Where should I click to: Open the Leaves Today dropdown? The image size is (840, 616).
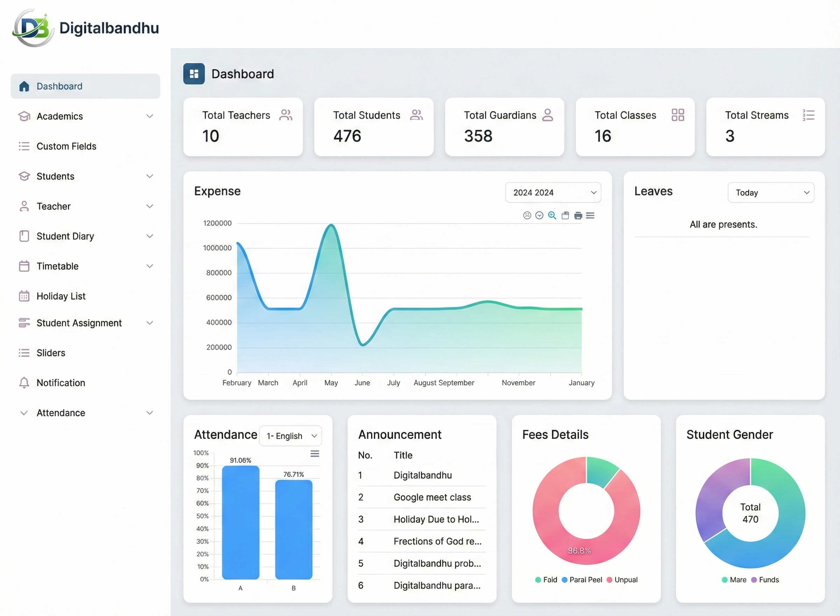pyautogui.click(x=771, y=192)
